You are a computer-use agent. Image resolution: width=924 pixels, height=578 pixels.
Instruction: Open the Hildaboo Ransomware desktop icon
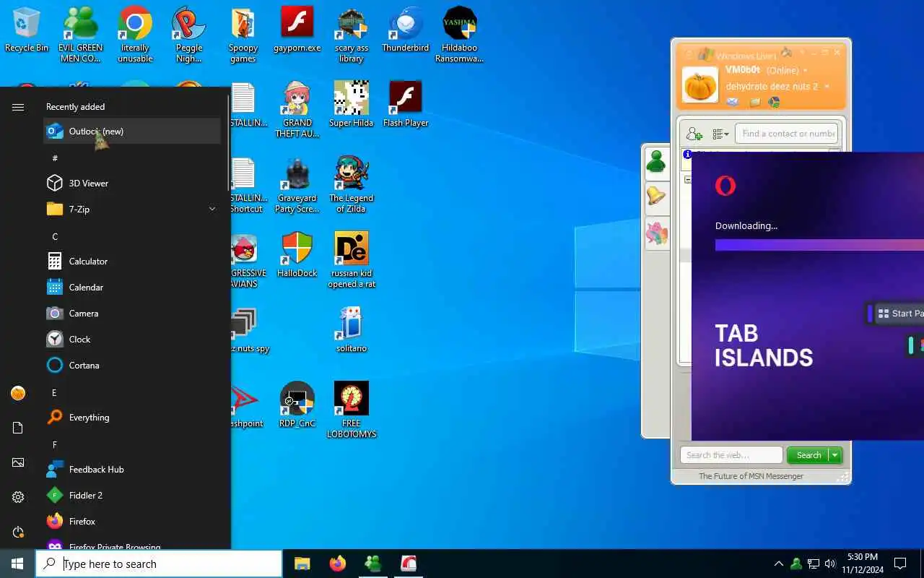point(459,35)
